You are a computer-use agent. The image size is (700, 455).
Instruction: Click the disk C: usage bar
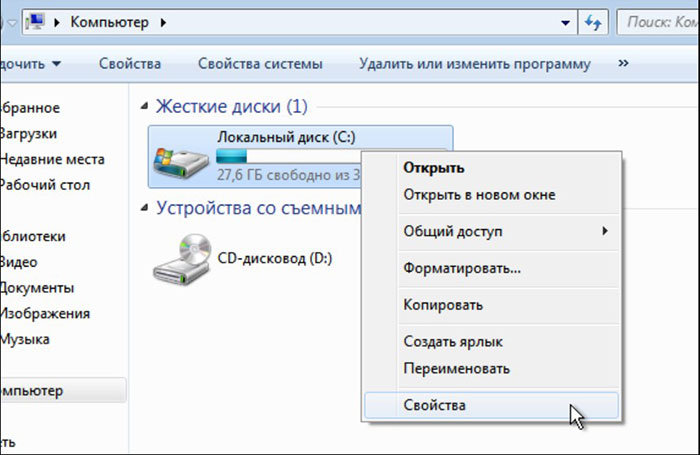click(289, 156)
